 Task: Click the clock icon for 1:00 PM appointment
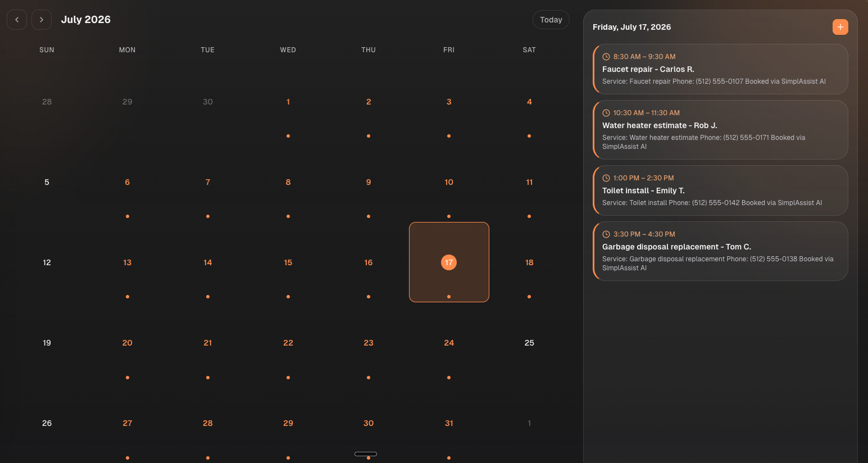(606, 178)
